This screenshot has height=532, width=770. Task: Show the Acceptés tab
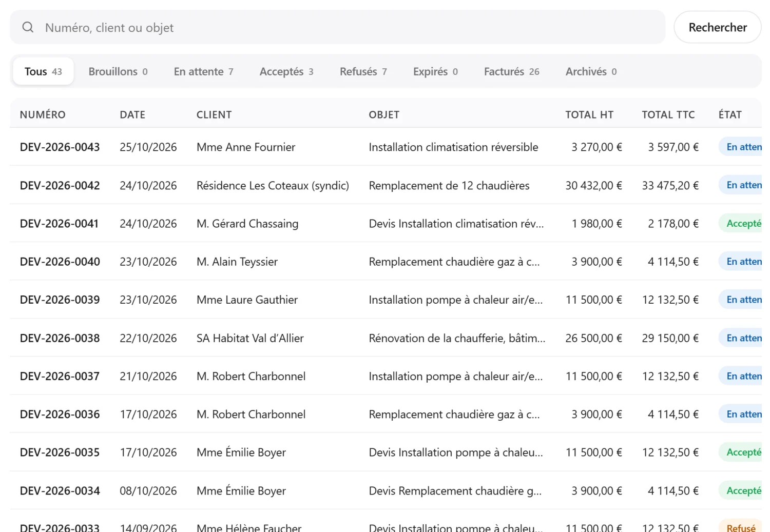tap(286, 71)
